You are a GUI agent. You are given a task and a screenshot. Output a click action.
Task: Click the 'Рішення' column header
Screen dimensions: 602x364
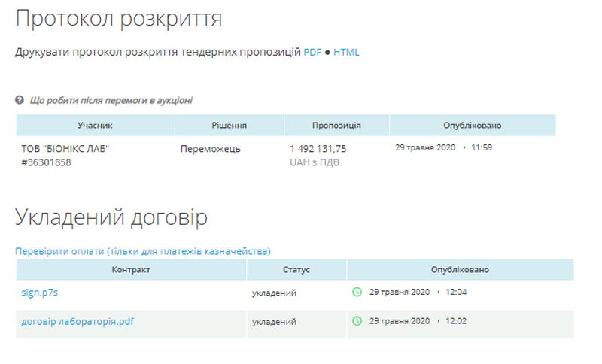(x=229, y=126)
